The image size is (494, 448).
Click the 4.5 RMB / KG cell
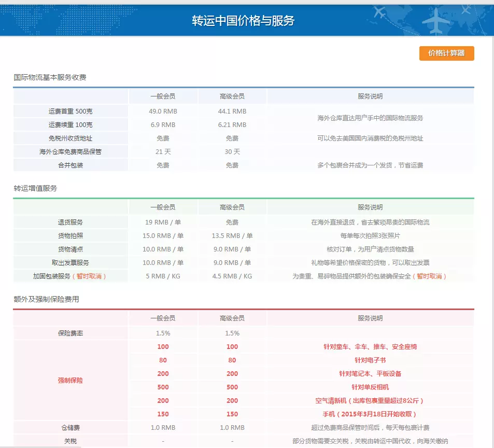(x=232, y=276)
